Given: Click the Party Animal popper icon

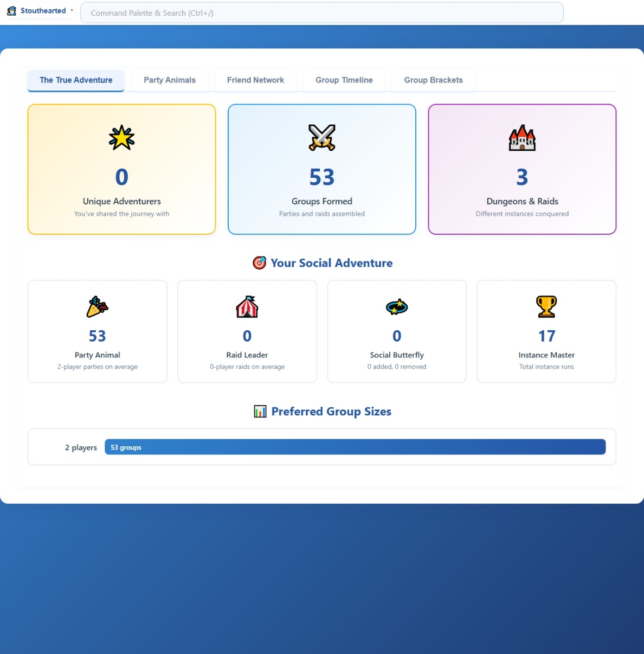Looking at the screenshot, I should pos(98,307).
